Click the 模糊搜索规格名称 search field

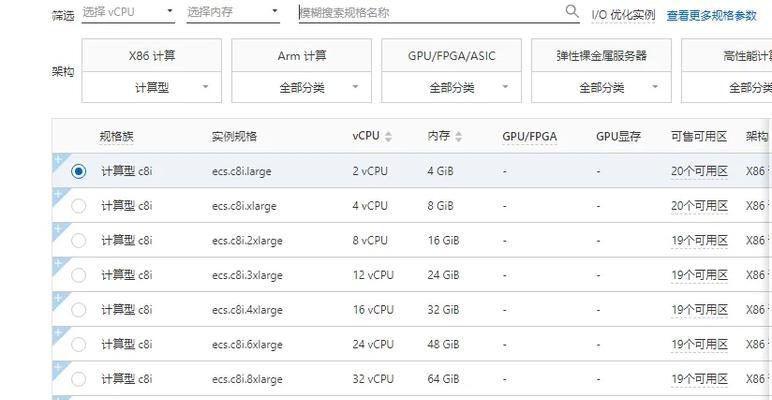click(x=430, y=13)
